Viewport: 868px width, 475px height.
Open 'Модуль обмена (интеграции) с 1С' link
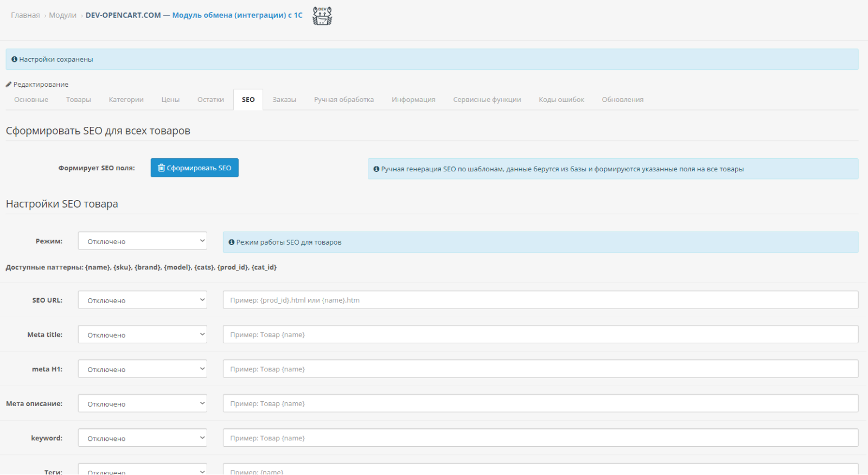[238, 15]
